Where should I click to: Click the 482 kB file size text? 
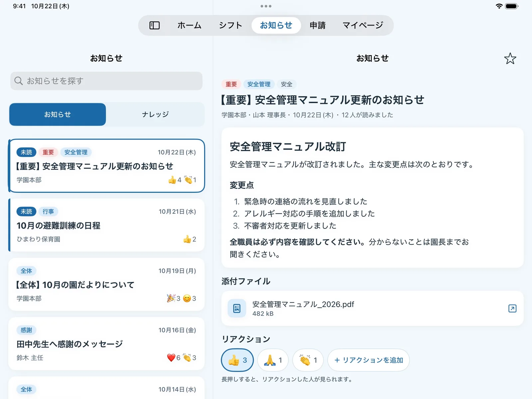(x=263, y=314)
